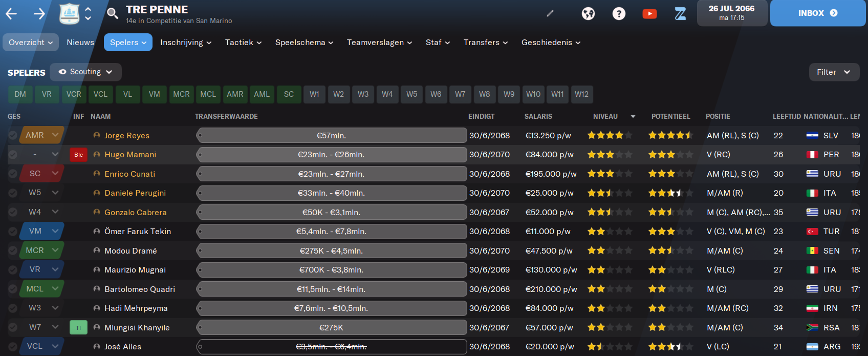Click Hugo Mamani's red Ble injury badge
This screenshot has width=868, height=356.
point(78,155)
